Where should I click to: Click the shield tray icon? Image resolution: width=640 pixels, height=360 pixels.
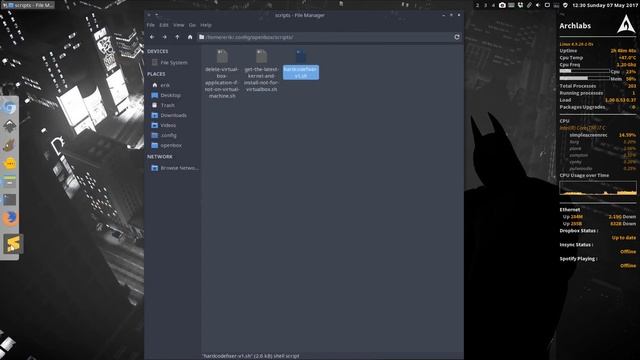565,5
